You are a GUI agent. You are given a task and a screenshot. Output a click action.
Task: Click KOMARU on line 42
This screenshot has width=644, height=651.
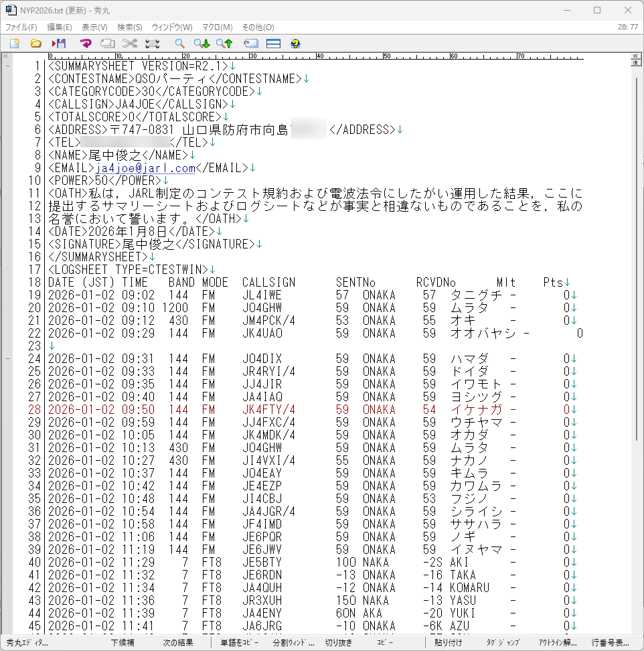pyautogui.click(x=470, y=588)
